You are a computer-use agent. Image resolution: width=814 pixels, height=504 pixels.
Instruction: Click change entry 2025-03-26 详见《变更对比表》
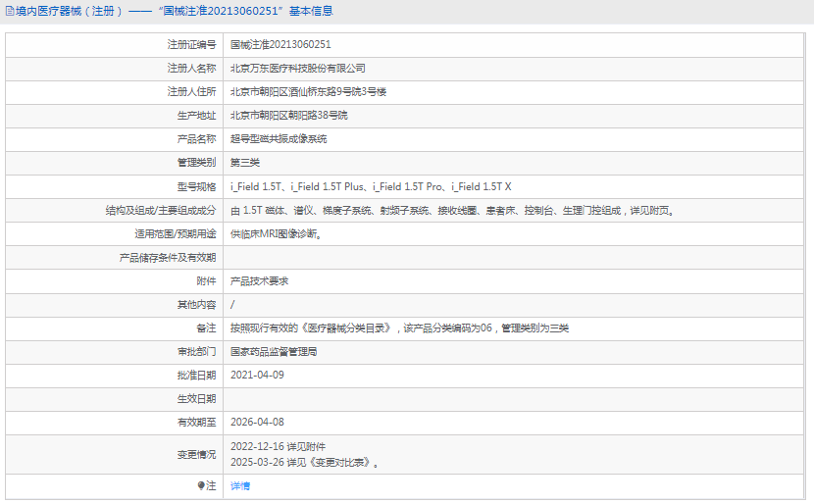(x=304, y=462)
